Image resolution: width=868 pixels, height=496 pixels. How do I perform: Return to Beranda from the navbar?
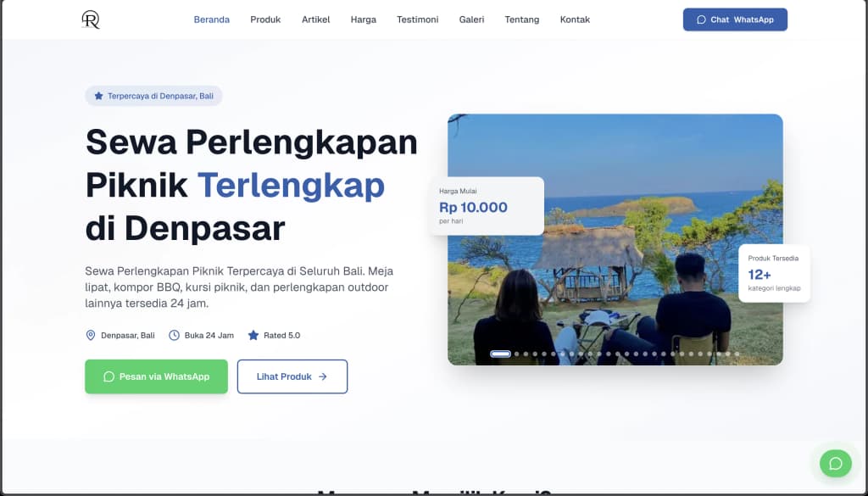(211, 19)
